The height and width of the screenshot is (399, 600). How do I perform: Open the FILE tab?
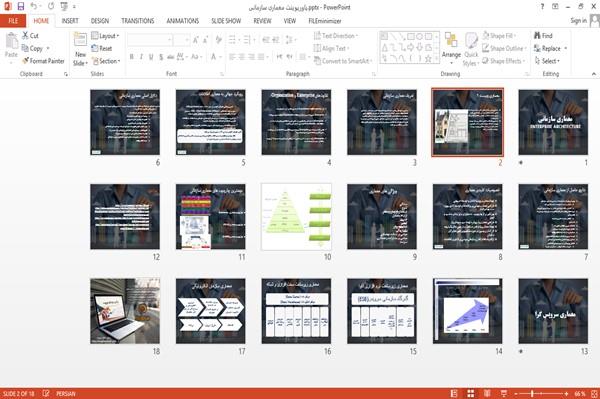13,21
